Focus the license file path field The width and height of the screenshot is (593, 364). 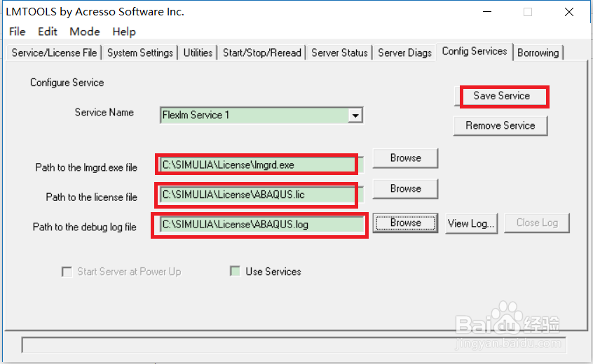coord(261,195)
